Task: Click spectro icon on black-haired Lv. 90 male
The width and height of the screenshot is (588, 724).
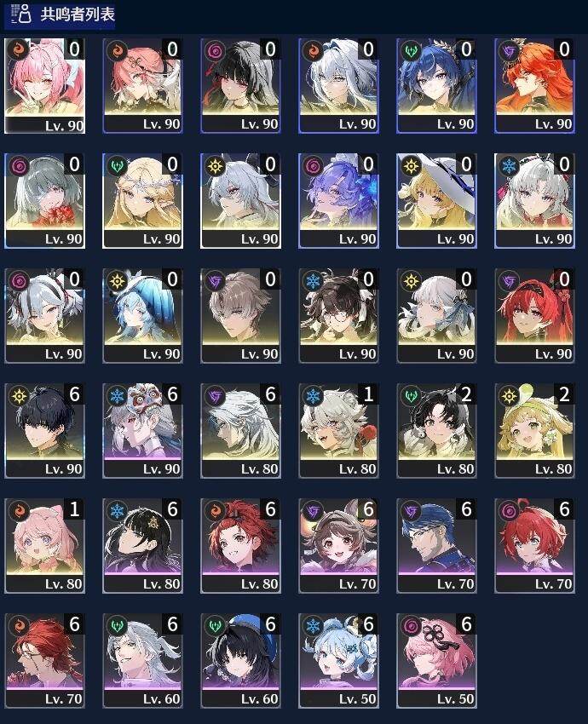Action: [19, 396]
